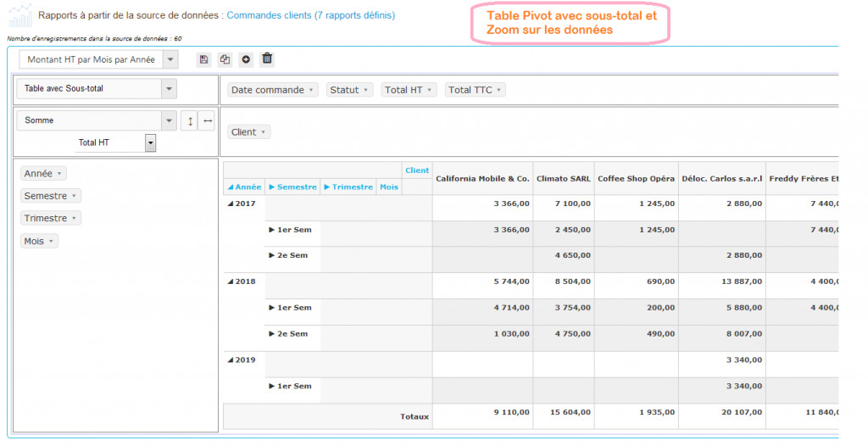Click the duplicate report icon
Image resolution: width=868 pixels, height=446 pixels.
tap(225, 59)
